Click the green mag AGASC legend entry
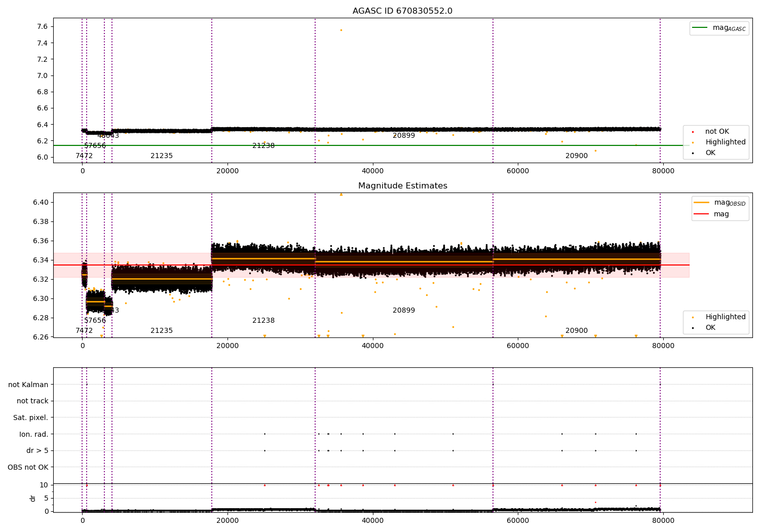Viewport: 760px width, 532px height. 719,28
